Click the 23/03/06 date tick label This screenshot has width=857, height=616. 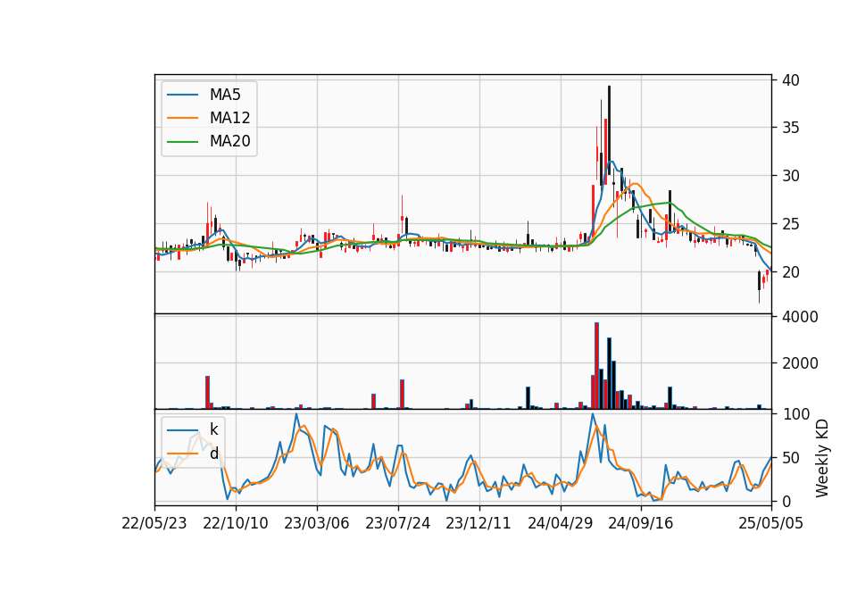tap(316, 523)
